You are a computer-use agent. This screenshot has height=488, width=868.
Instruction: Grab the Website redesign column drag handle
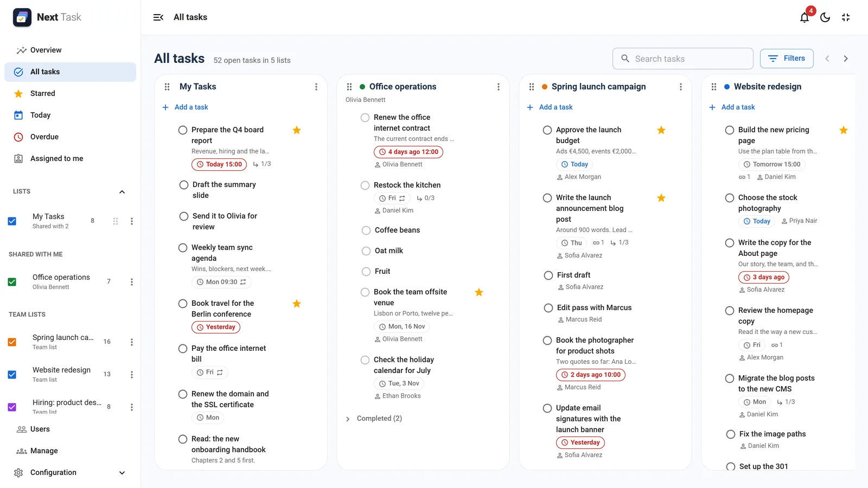pos(714,87)
